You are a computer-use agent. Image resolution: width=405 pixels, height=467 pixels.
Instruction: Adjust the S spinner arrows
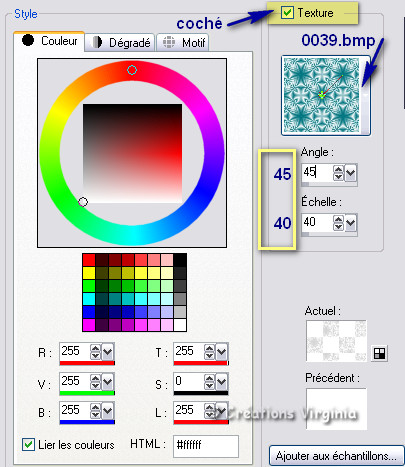[209, 381]
